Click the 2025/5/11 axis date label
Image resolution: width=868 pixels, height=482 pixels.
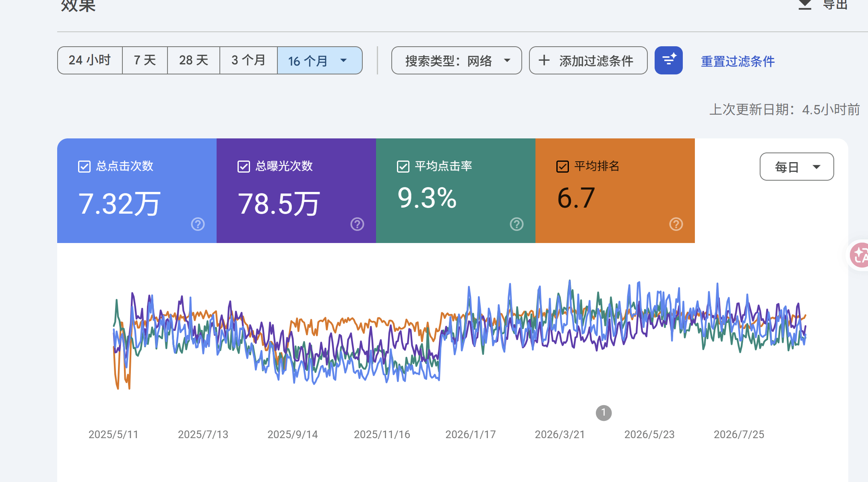tap(113, 435)
